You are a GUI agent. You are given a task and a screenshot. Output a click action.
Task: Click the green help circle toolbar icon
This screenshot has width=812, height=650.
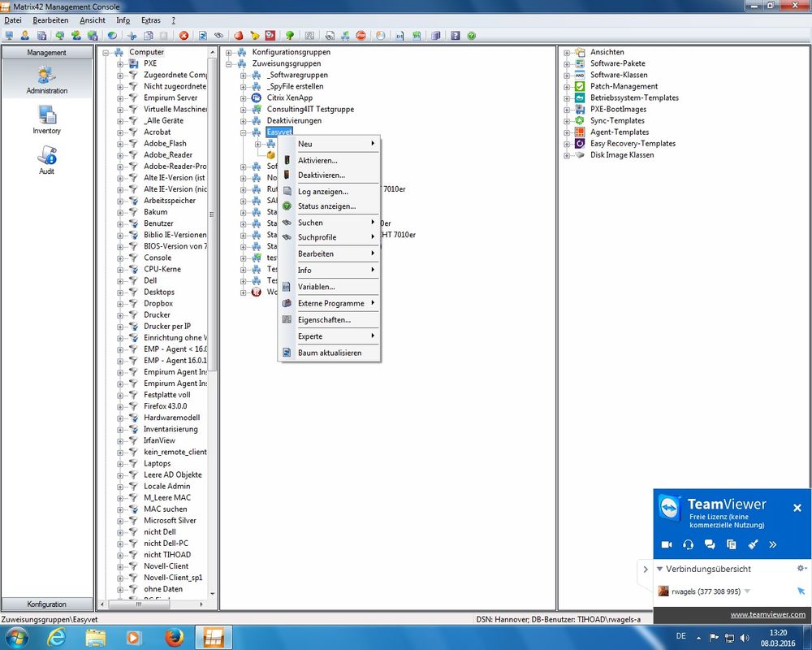point(471,36)
